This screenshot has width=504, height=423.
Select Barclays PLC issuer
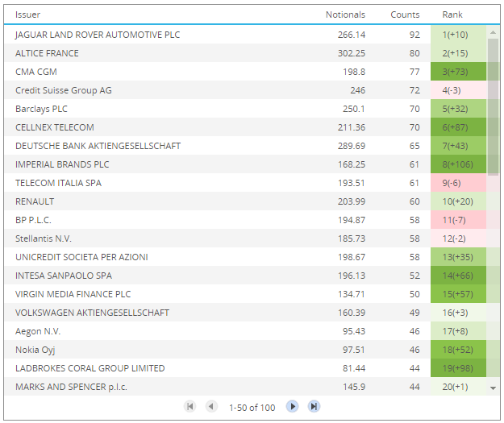pyautogui.click(x=41, y=109)
